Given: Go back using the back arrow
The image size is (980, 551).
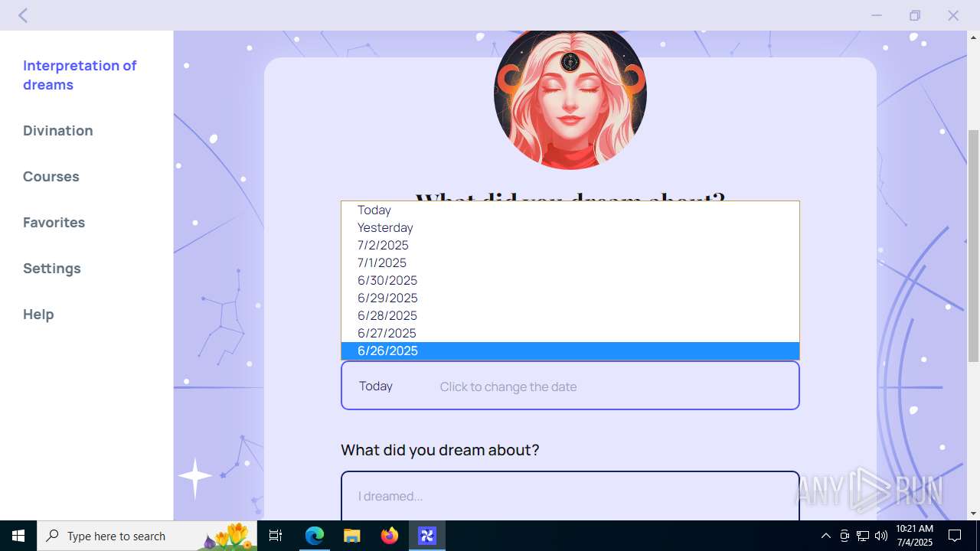Looking at the screenshot, I should (23, 15).
